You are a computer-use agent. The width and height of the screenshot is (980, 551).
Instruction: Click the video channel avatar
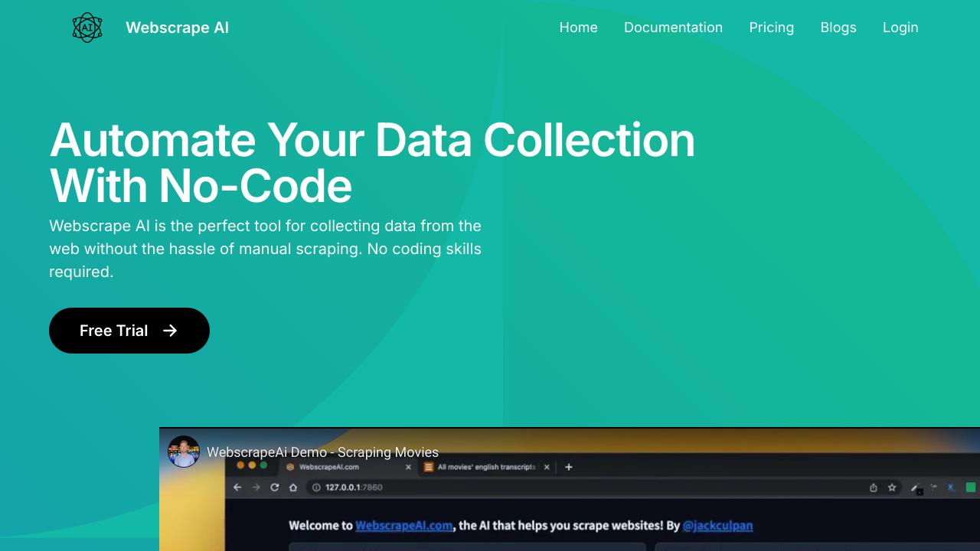(184, 452)
